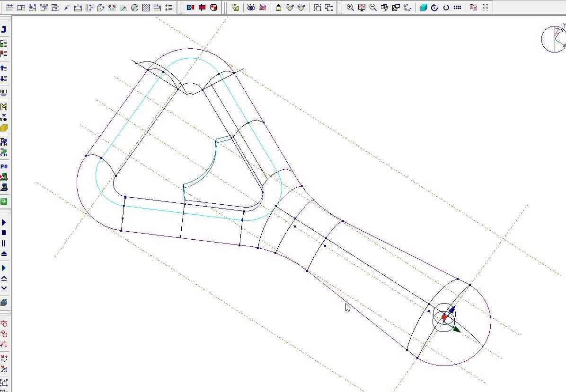Click the dynamic rotate view icon

[434, 7]
